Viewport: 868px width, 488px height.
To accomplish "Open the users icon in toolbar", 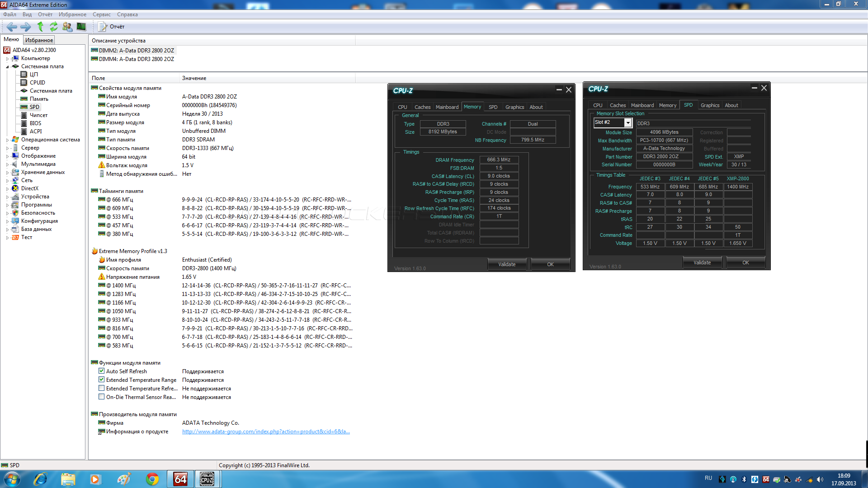I will point(67,27).
